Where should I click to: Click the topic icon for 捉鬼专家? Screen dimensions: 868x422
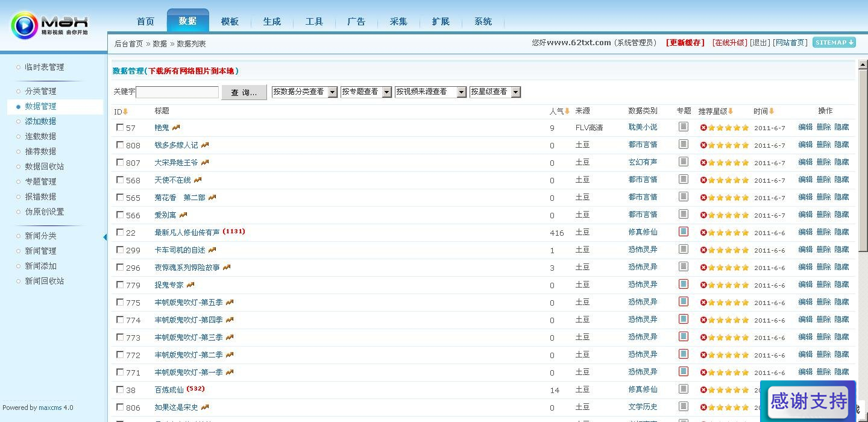point(683,284)
